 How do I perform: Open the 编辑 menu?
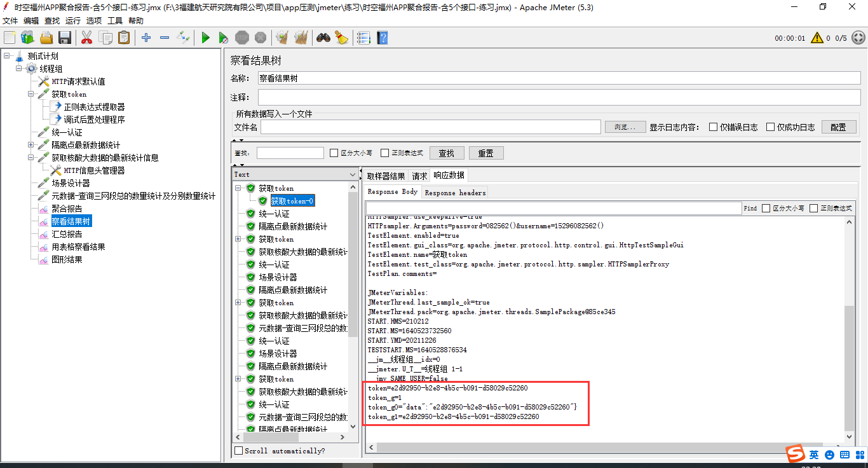(31, 20)
